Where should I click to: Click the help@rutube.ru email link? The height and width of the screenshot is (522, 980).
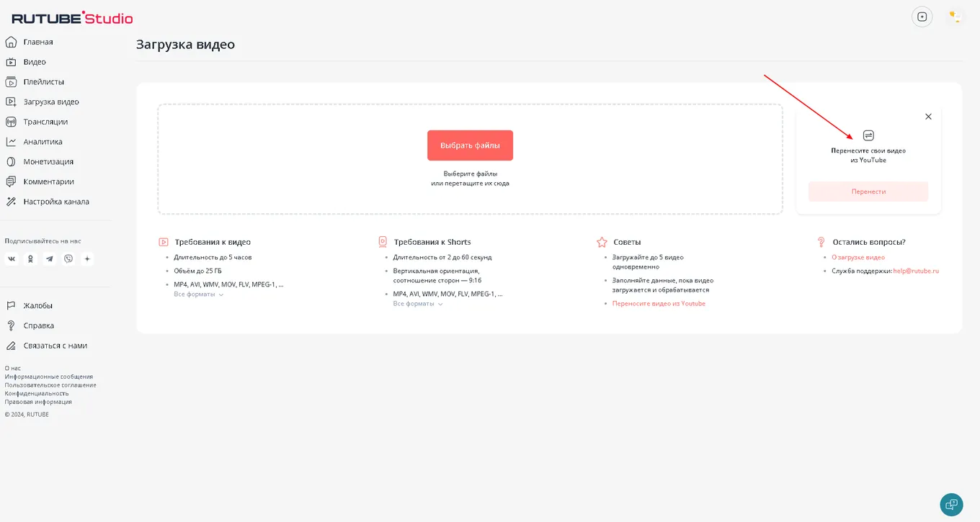click(x=916, y=271)
